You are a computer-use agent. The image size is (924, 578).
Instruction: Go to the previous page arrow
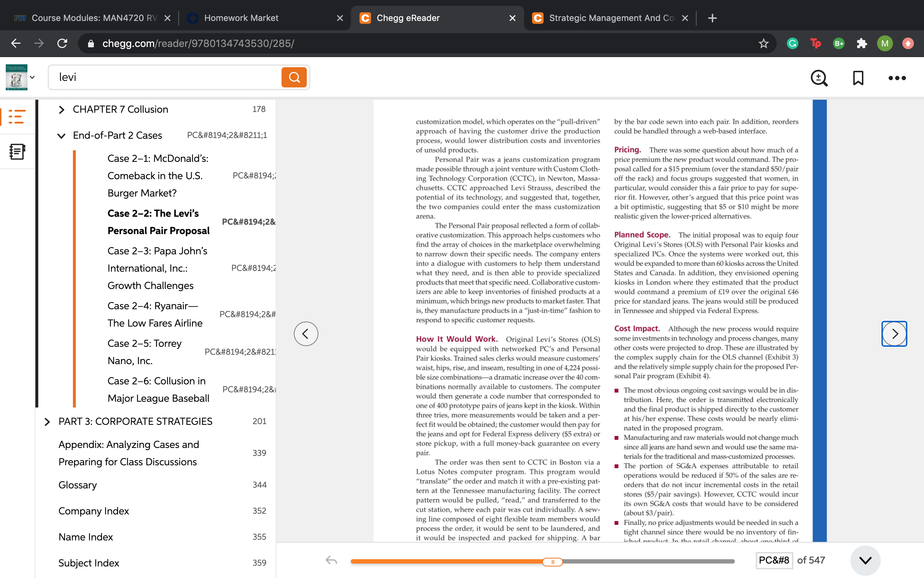pos(306,334)
